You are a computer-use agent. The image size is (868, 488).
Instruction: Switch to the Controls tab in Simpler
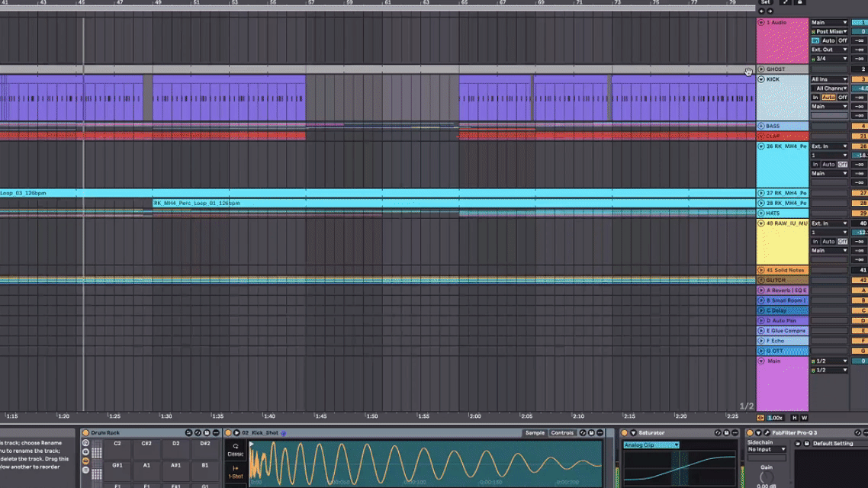tap(562, 433)
